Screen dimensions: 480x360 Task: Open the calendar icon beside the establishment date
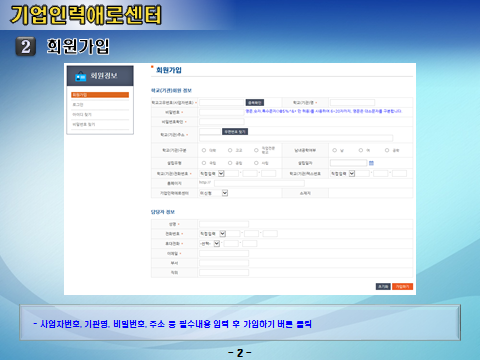point(371,163)
